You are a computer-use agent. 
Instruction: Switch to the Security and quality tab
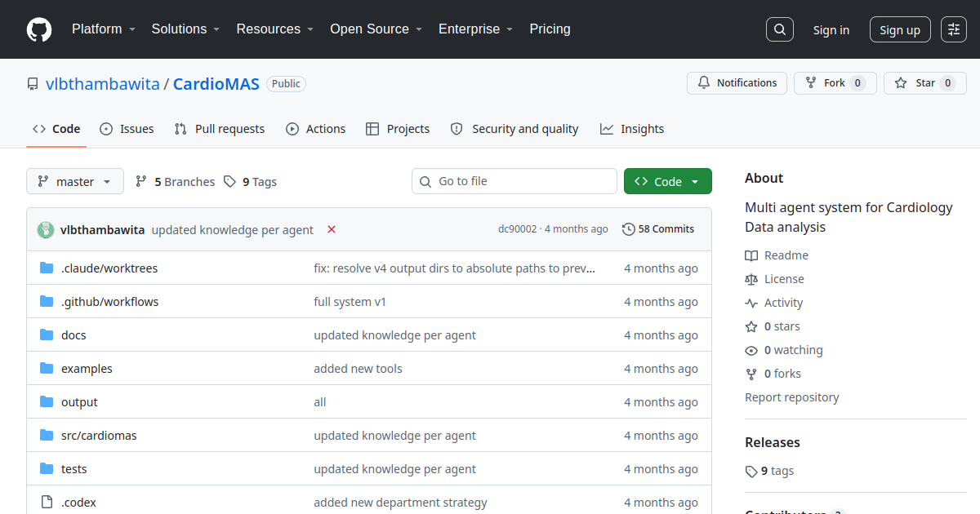(514, 129)
